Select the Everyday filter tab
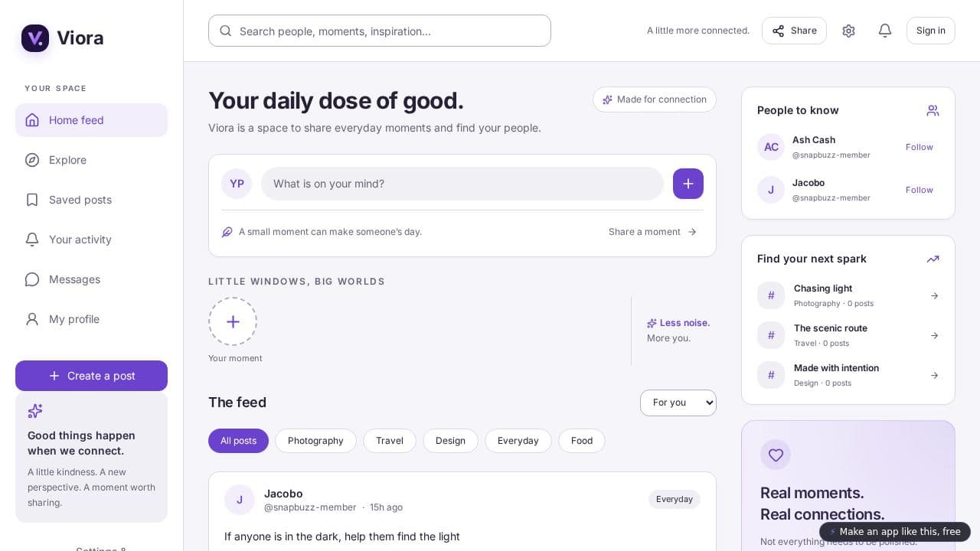Image resolution: width=980 pixels, height=551 pixels. pyautogui.click(x=518, y=441)
